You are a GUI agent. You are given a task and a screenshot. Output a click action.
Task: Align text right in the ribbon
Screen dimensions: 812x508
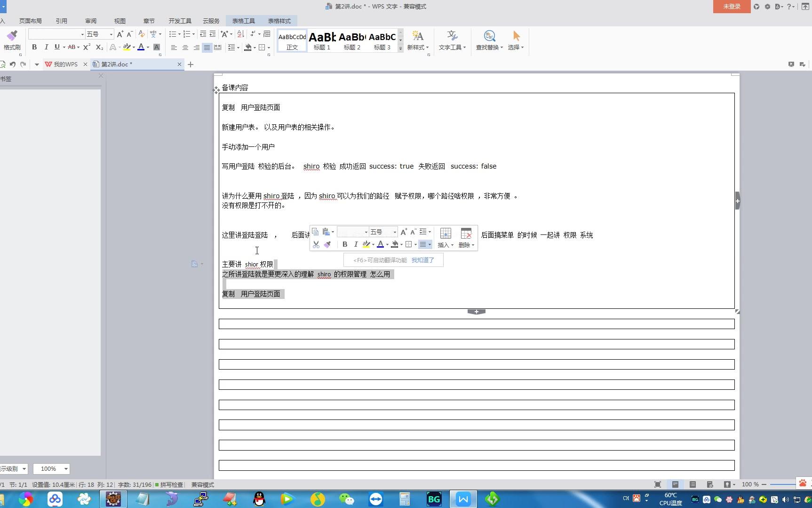tap(196, 47)
